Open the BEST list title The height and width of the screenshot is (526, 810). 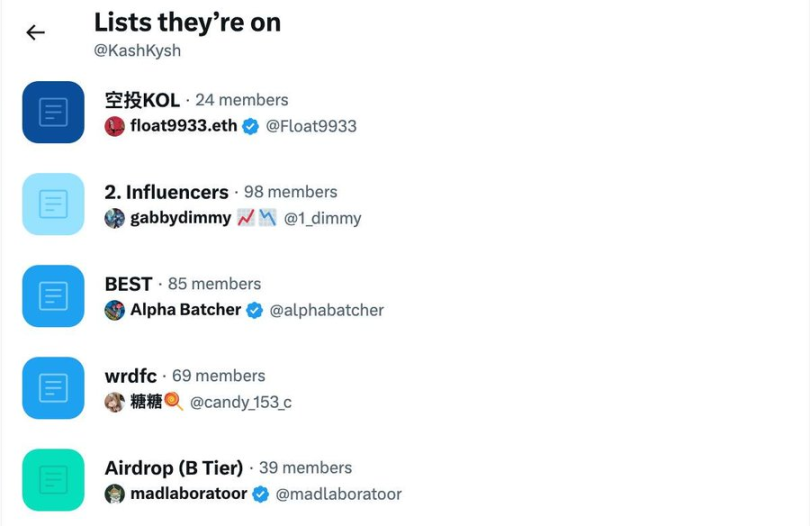click(x=128, y=284)
